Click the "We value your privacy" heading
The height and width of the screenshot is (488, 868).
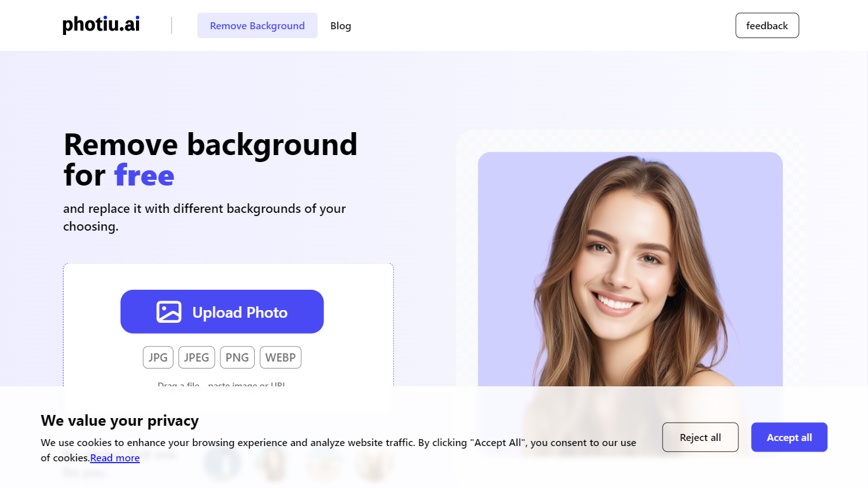click(x=119, y=421)
